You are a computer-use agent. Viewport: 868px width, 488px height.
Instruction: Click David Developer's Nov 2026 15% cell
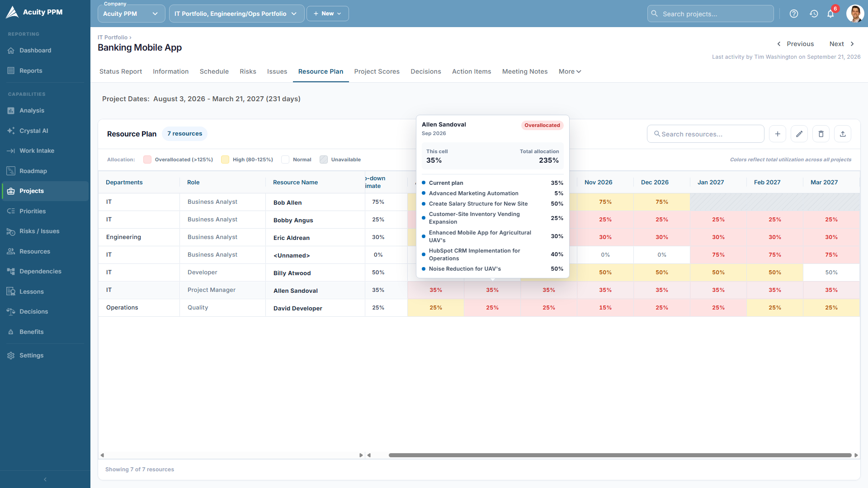point(605,308)
